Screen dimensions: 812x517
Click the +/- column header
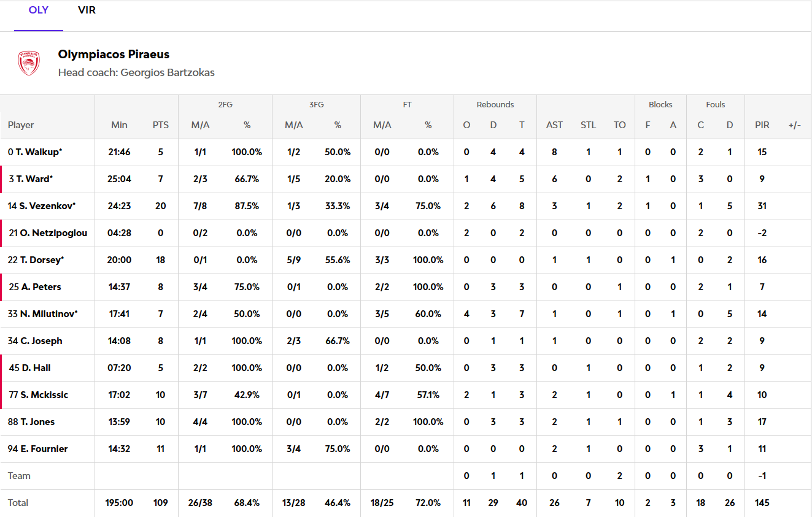coord(795,125)
